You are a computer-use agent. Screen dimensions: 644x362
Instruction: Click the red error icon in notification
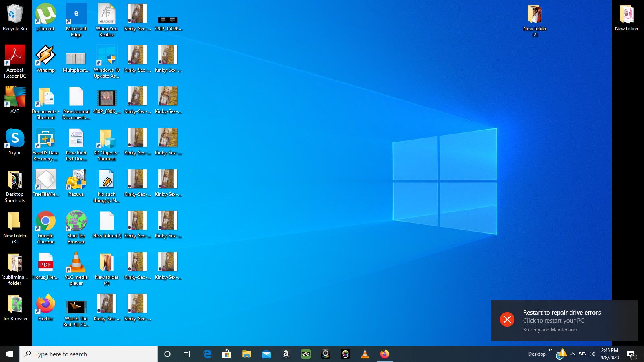tap(507, 319)
